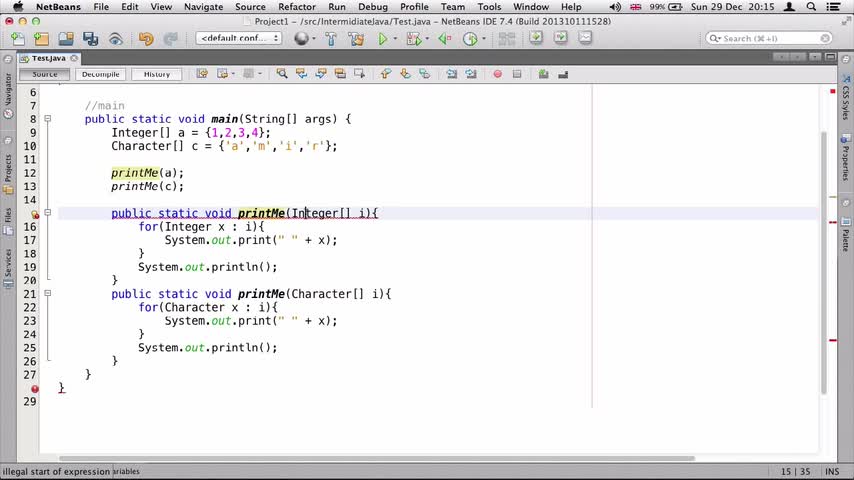Click Find Next Occurrence editor icon
The width and height of the screenshot is (854, 480).
(321, 74)
